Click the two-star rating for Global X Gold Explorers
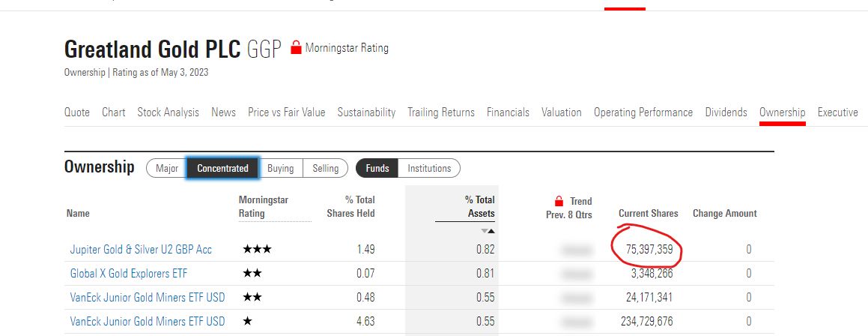This screenshot has width=868, height=336. click(252, 273)
